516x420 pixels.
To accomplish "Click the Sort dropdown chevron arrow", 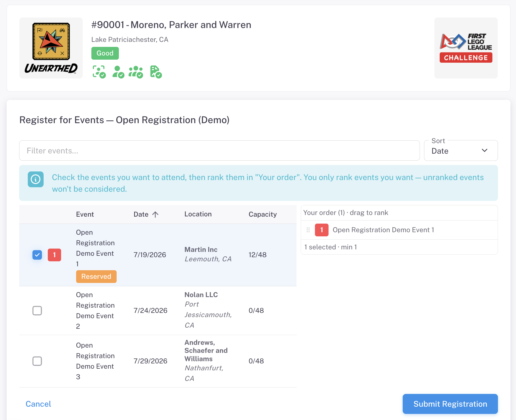I will [x=485, y=150].
